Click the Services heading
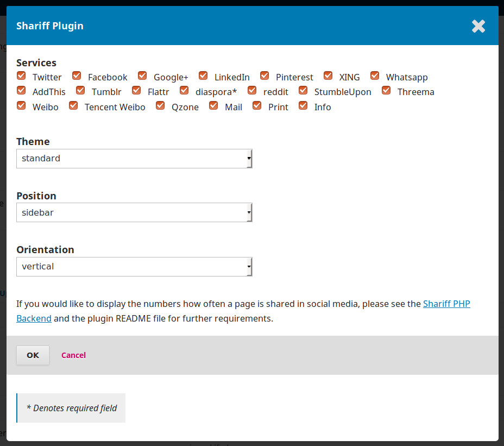Screen dimensions: 504x446 (36, 62)
